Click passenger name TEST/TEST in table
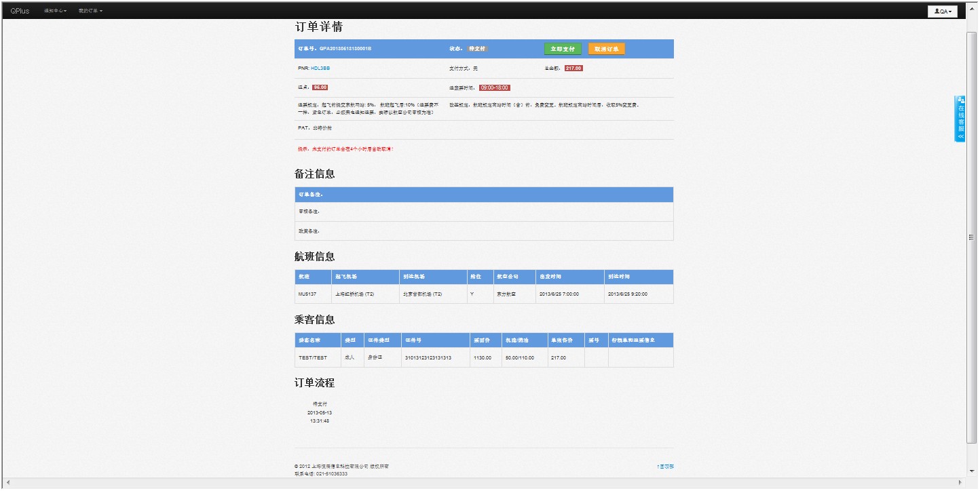The width and height of the screenshot is (980, 491). [312, 357]
